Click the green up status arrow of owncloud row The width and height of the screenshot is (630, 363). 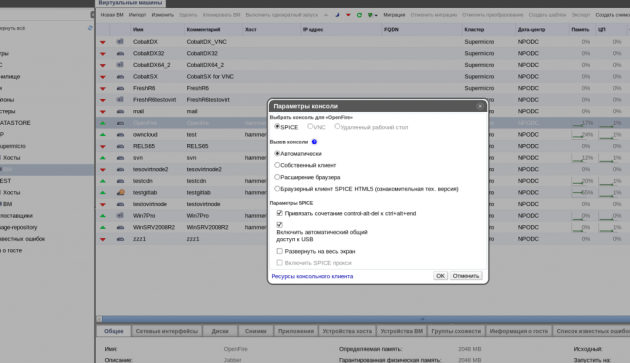[103, 135]
